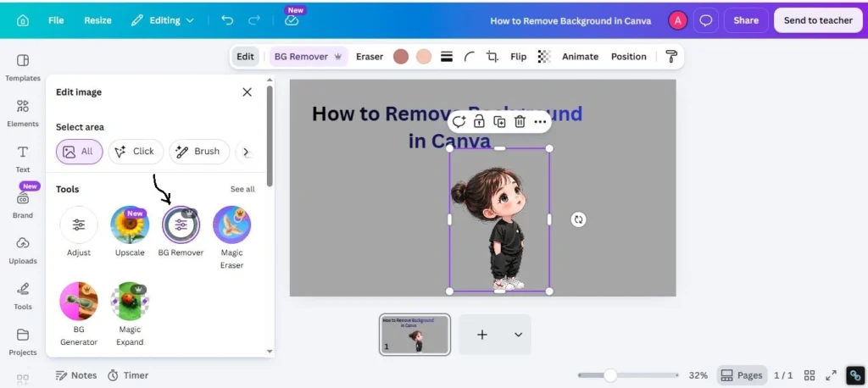Open the File menu
This screenshot has width=868, height=388.
pyautogui.click(x=56, y=20)
